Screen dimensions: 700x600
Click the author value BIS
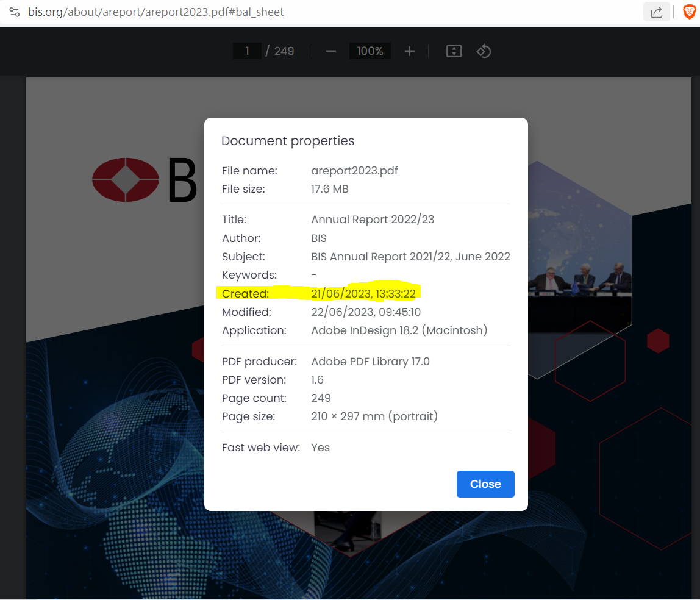pyautogui.click(x=319, y=238)
